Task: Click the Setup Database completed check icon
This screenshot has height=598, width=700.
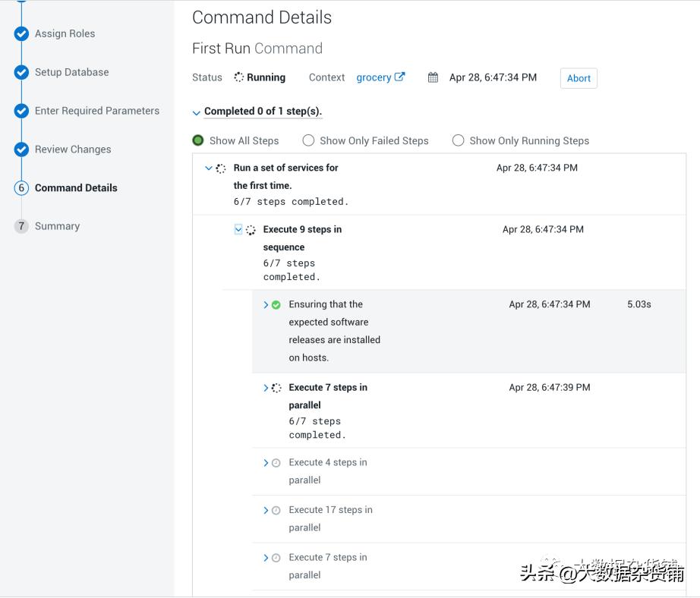Action: (21, 73)
